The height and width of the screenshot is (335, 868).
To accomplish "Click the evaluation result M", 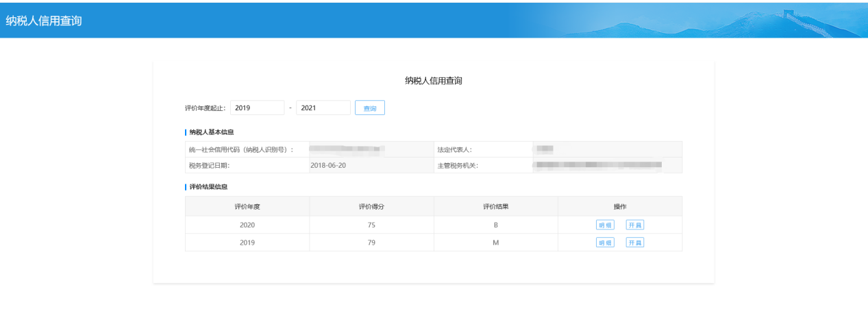I will tap(495, 243).
